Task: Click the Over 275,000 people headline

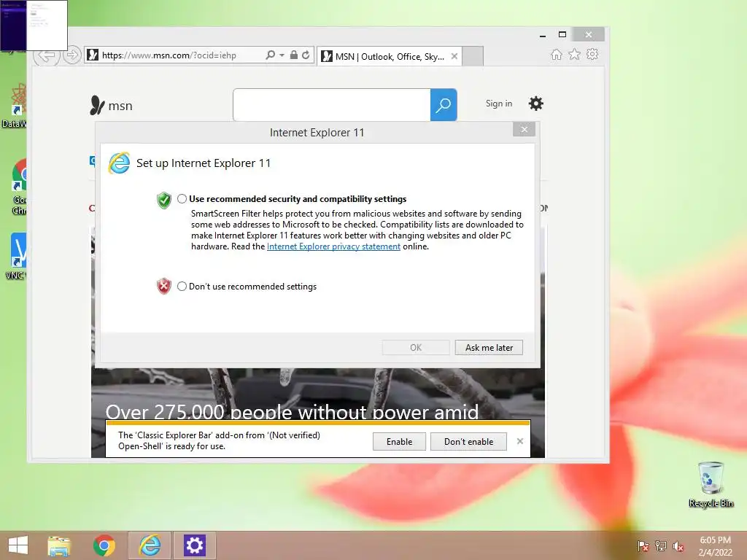Action: (x=292, y=411)
